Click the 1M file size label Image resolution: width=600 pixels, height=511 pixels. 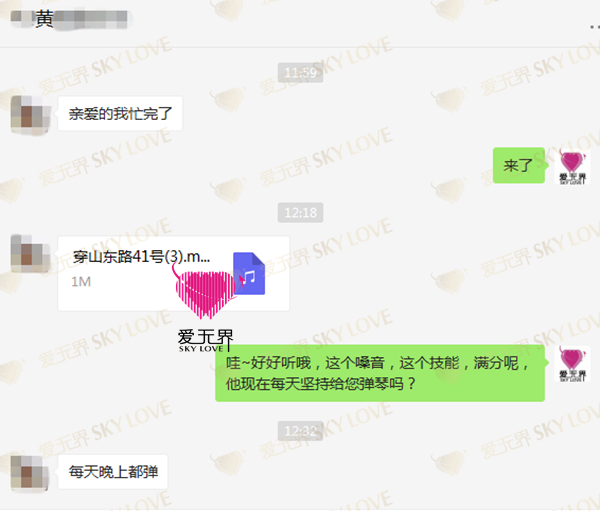coord(81,282)
